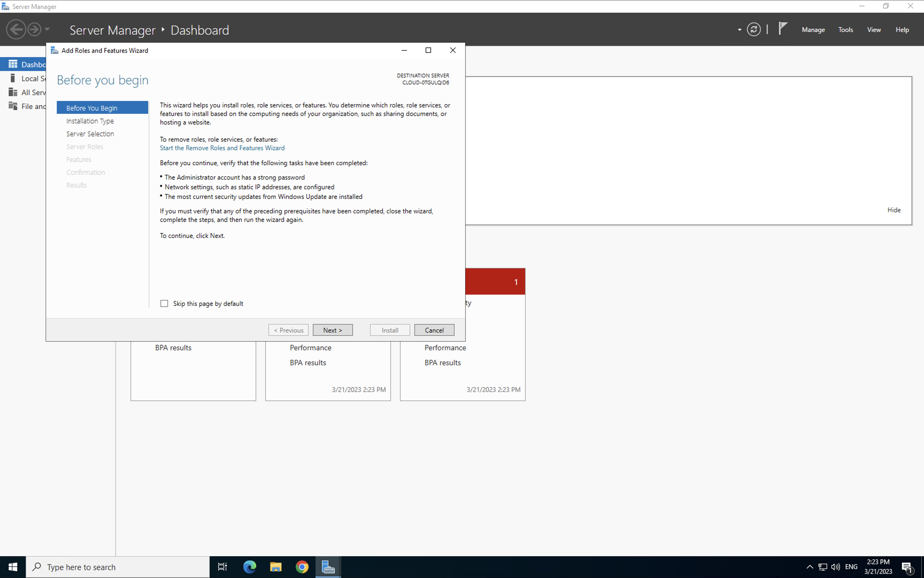Open BPA results in the middle tile
Image resolution: width=924 pixels, height=578 pixels.
(x=308, y=362)
